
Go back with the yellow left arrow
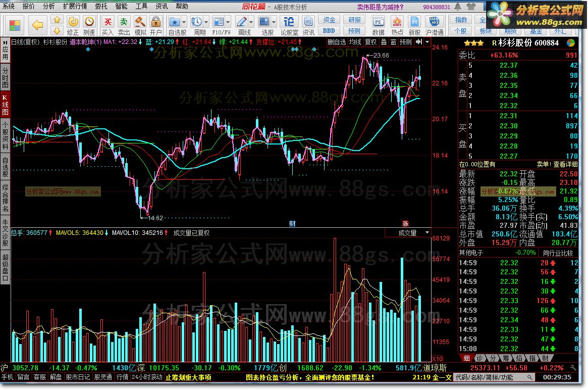tap(37, 25)
